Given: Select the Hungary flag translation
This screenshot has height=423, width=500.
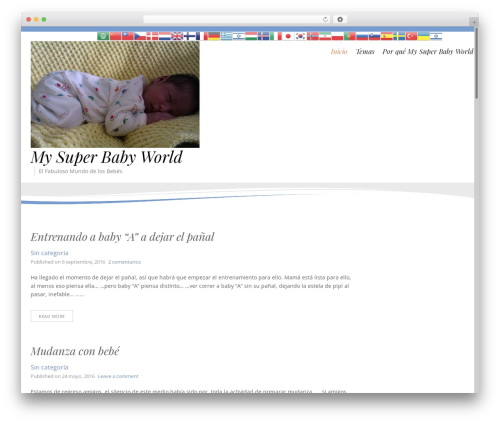Looking at the screenshot, I should (x=251, y=36).
